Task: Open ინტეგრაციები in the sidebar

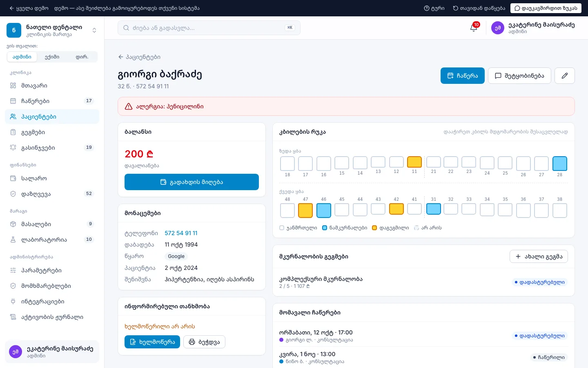Action: 52,301
